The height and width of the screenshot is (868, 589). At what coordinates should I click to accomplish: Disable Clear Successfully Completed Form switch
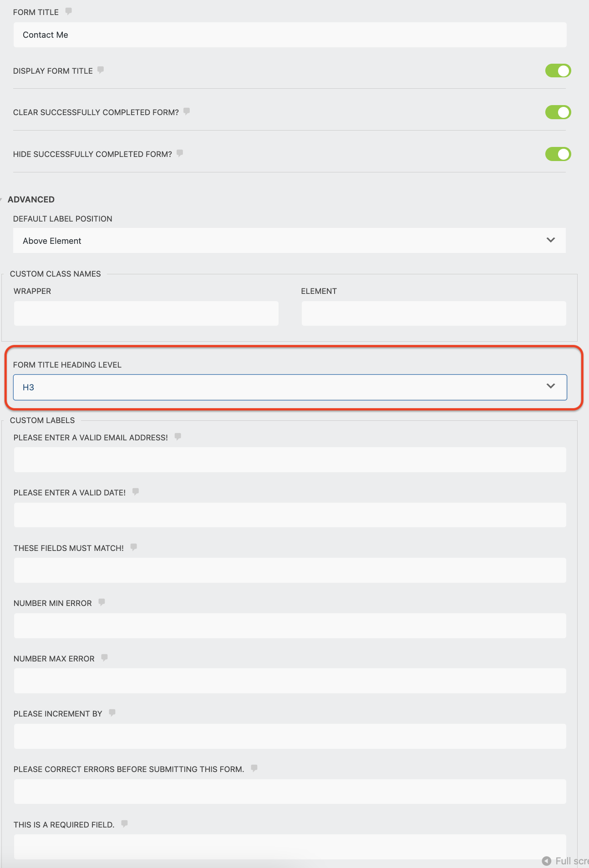(558, 112)
